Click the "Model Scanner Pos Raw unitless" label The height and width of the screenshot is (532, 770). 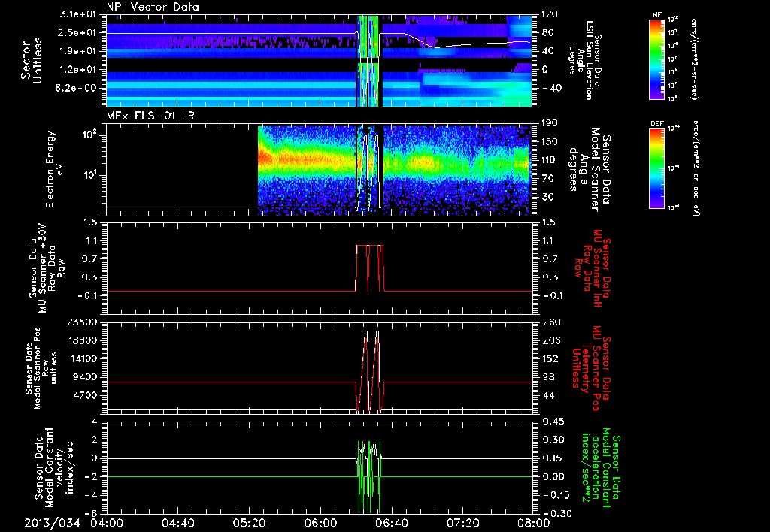pos(42,368)
